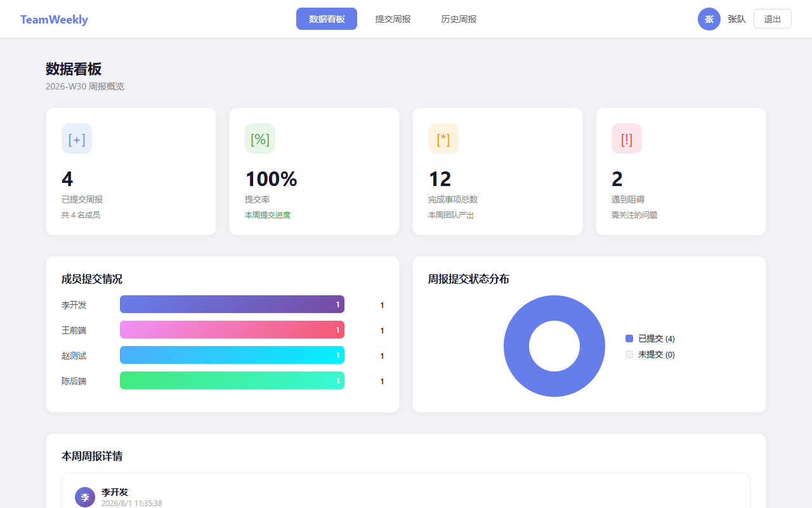Switch to the 提交周报 tab
Viewport: 812px width, 508px height.
coord(393,19)
